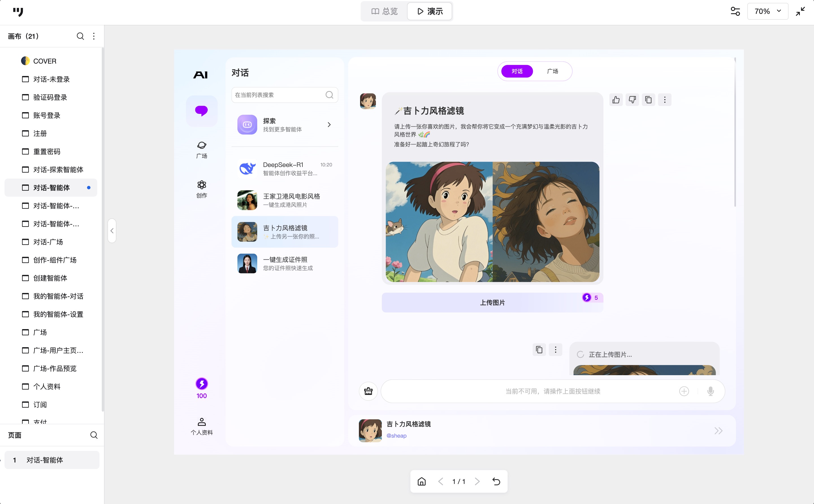Open DeepSeek-R1 conversation
814x504 pixels.
[x=284, y=169]
